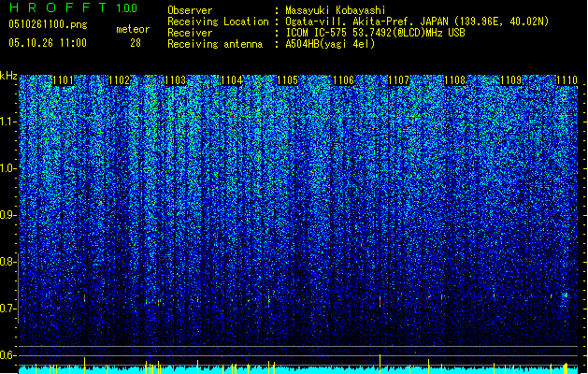Viewport: 588px width, 374px height.
Task: Click the 1103 time marker
Action: (x=175, y=80)
